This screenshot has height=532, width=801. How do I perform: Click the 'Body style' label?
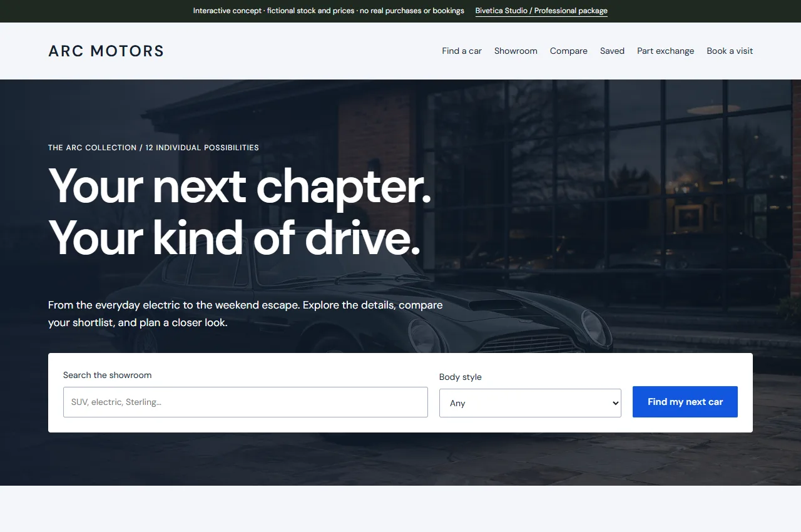click(461, 377)
